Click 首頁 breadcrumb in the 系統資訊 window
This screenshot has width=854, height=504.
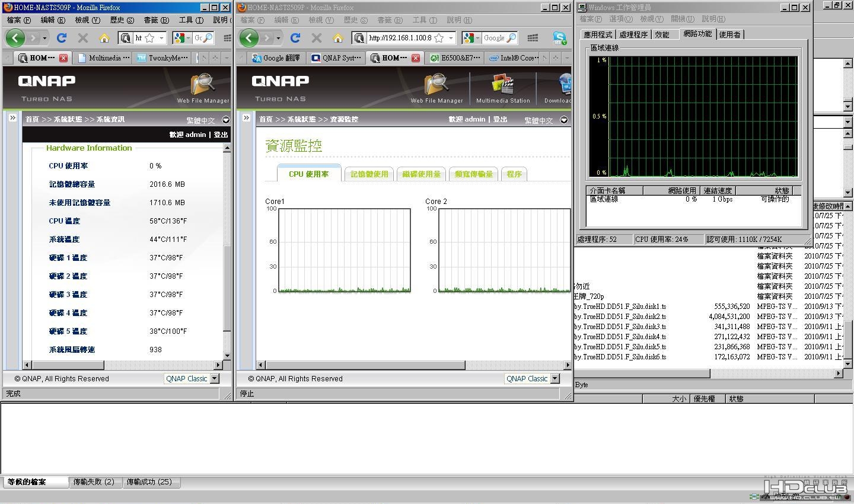coord(32,119)
